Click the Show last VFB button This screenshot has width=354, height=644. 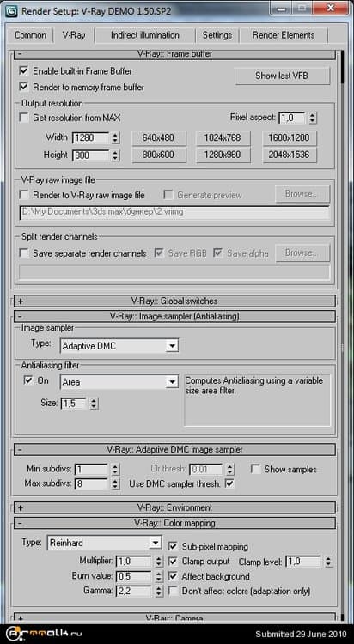[282, 76]
